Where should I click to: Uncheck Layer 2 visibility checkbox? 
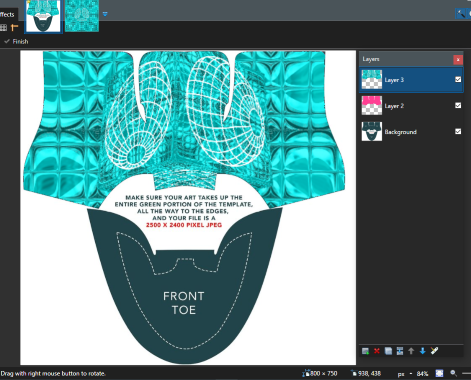pyautogui.click(x=458, y=105)
